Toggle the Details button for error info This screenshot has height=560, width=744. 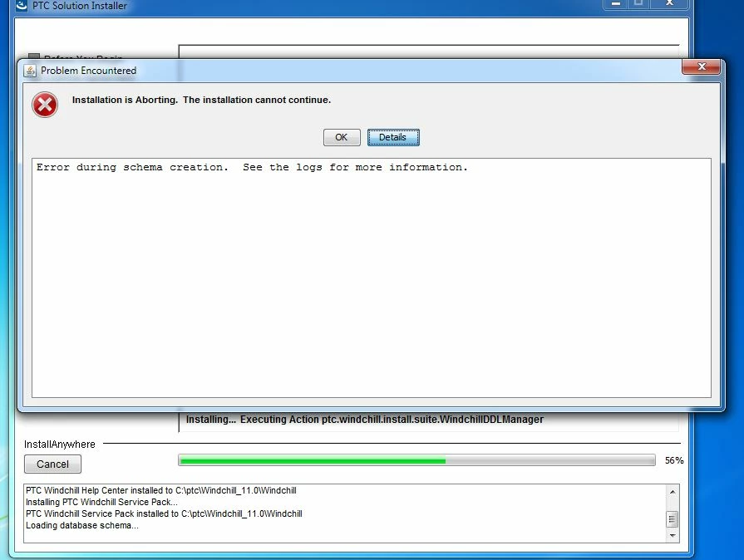(393, 138)
